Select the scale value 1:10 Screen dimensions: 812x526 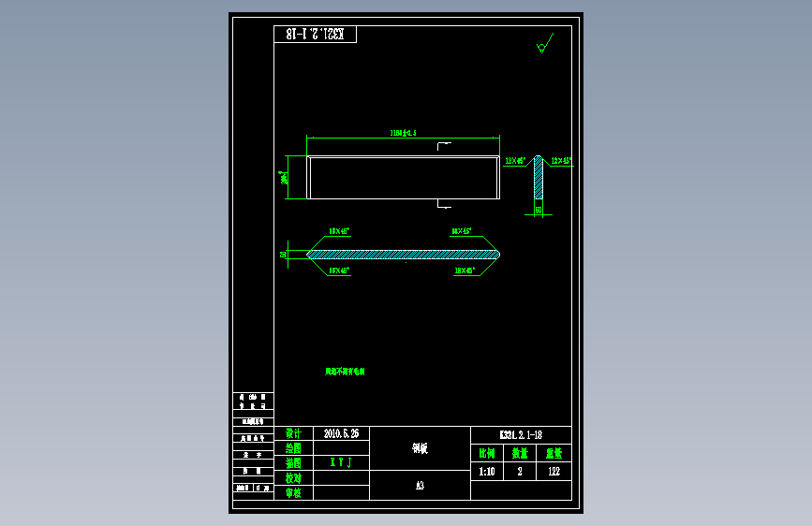tap(487, 471)
